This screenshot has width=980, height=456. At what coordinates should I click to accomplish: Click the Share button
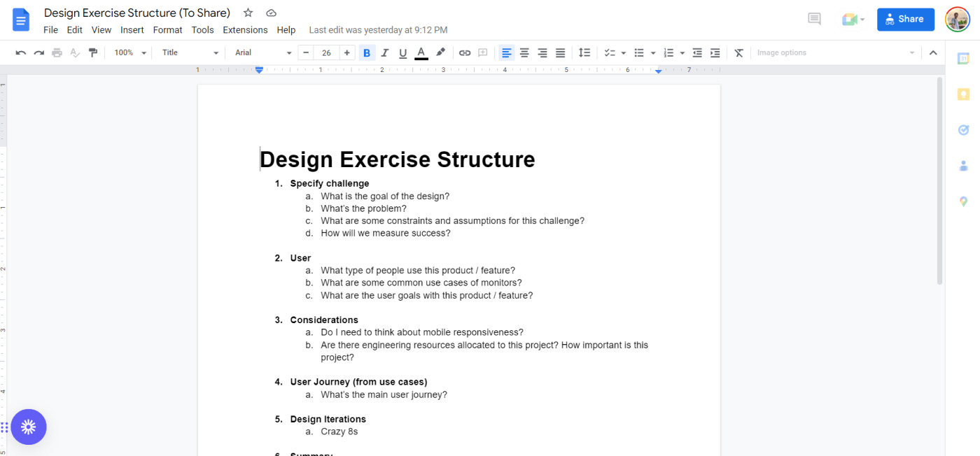(x=905, y=19)
